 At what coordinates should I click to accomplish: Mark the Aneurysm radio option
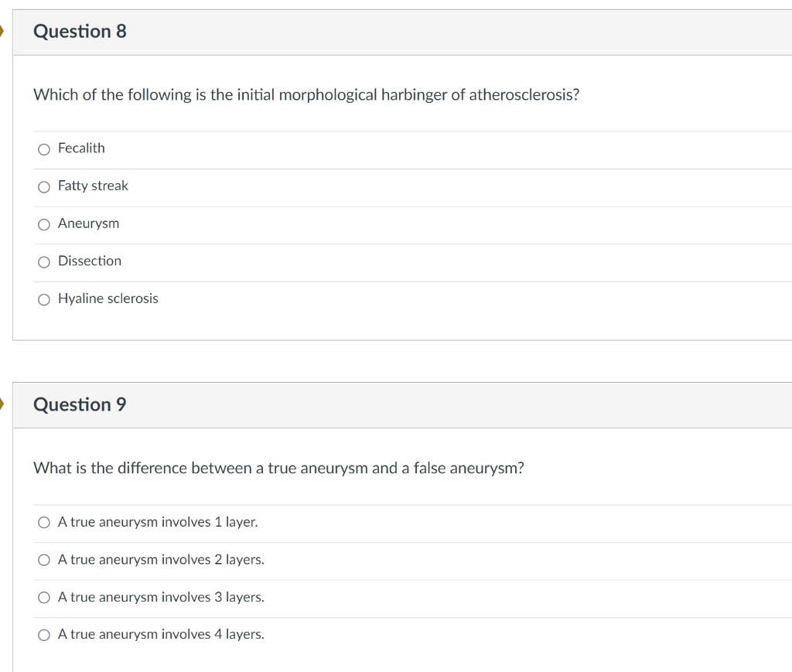point(43,224)
